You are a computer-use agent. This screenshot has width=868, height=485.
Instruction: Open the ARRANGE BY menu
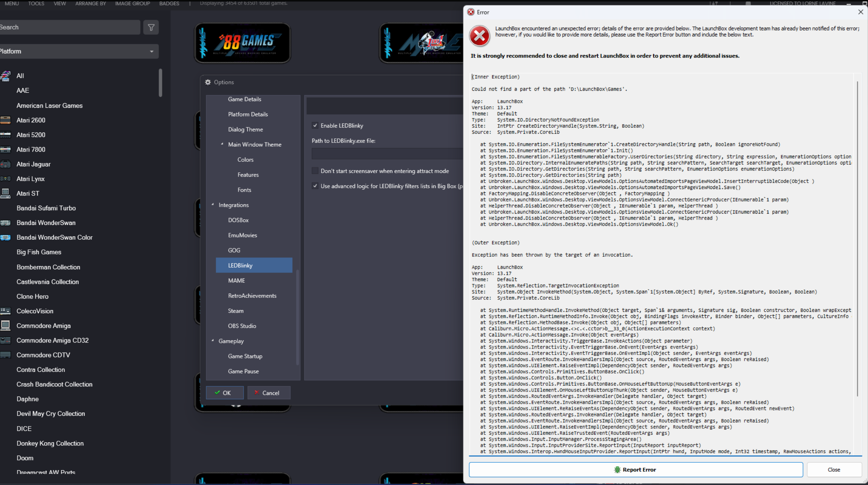[x=90, y=3]
